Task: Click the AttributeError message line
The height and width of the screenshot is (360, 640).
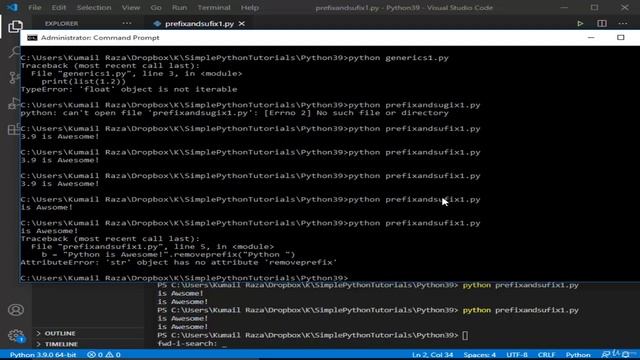Action: [x=179, y=262]
